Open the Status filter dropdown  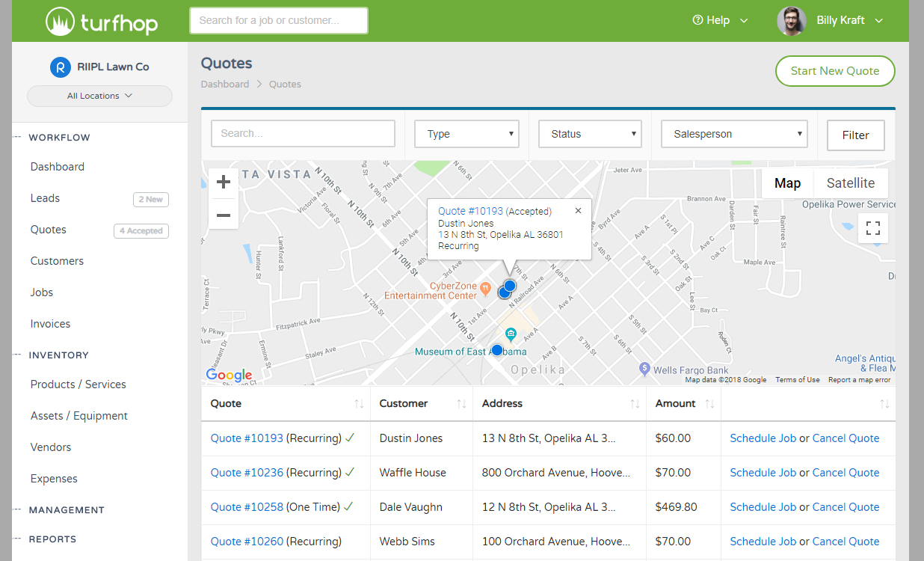click(x=590, y=134)
